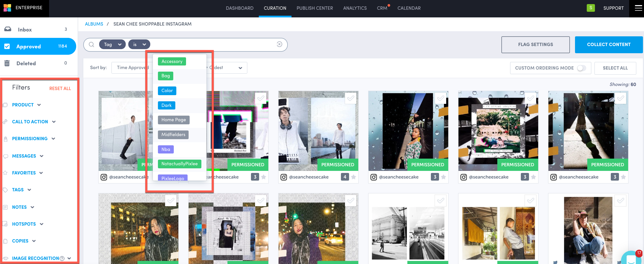Open the Tag filter type dropdown
Screen dimensions: 644x264
[x=112, y=45]
